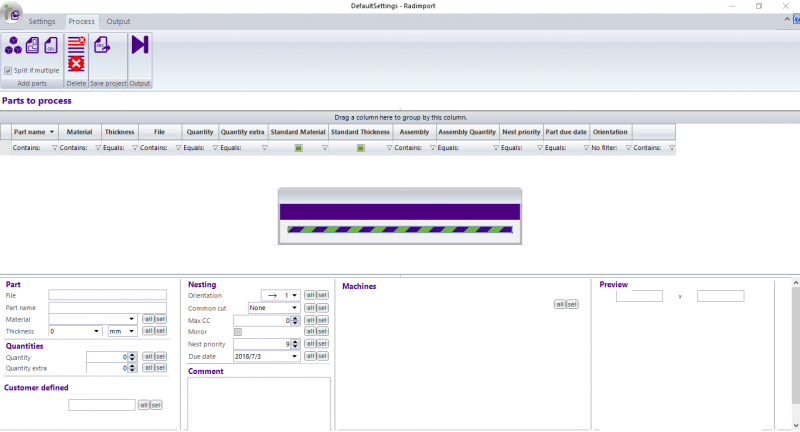Image resolution: width=800 pixels, height=432 pixels.
Task: Click the Save project CSV icon
Action: [102, 45]
